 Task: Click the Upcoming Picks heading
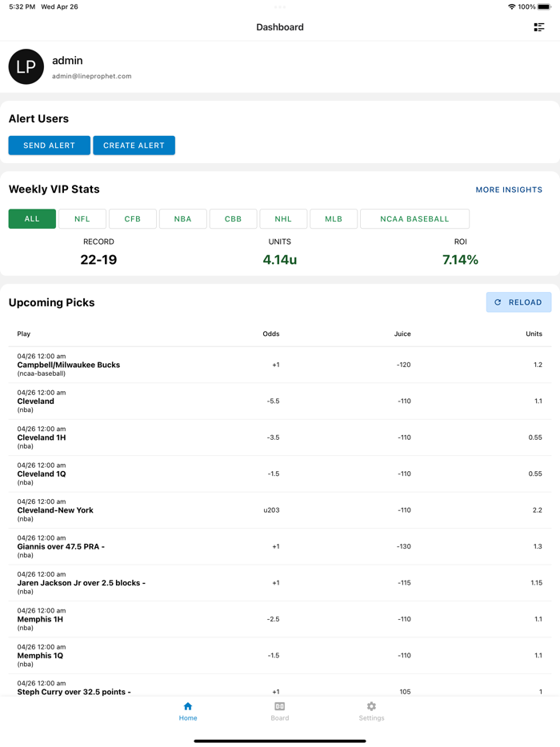(x=51, y=302)
